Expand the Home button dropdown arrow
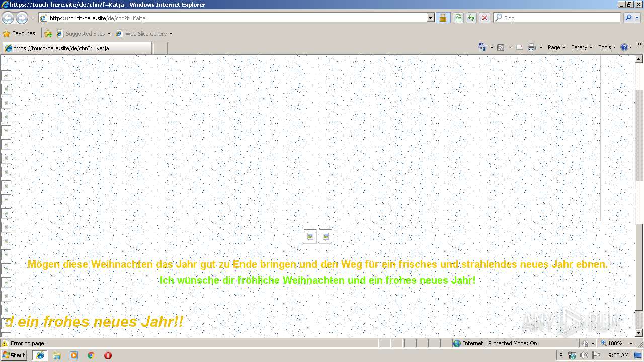644x362 pixels. coord(491,47)
